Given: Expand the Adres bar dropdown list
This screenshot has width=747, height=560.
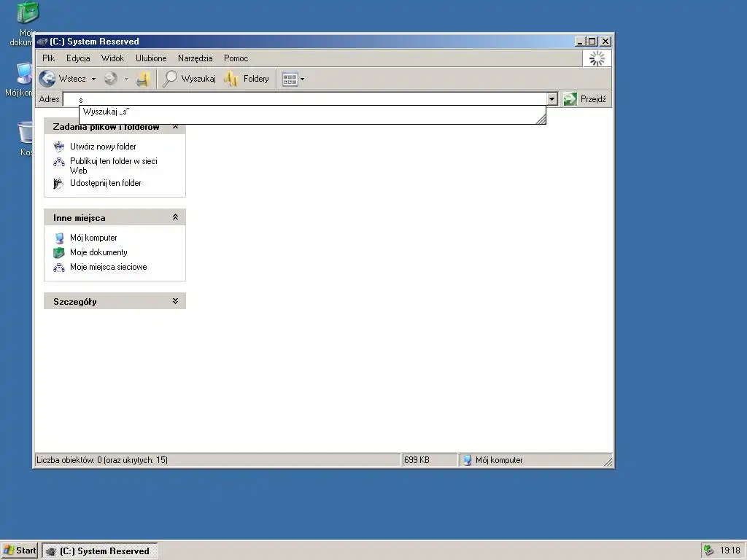Looking at the screenshot, I should pos(551,99).
